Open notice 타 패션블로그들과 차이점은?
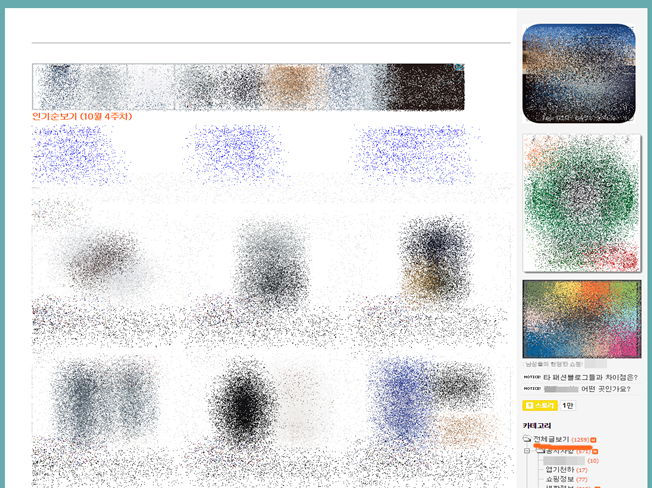Screen dimensions: 652x488 [590, 377]
